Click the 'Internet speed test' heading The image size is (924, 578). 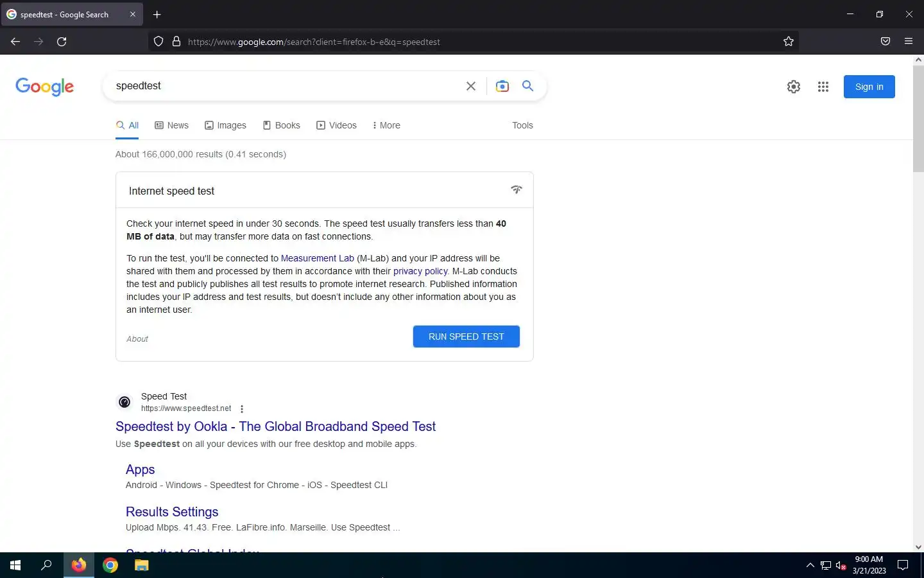171,191
